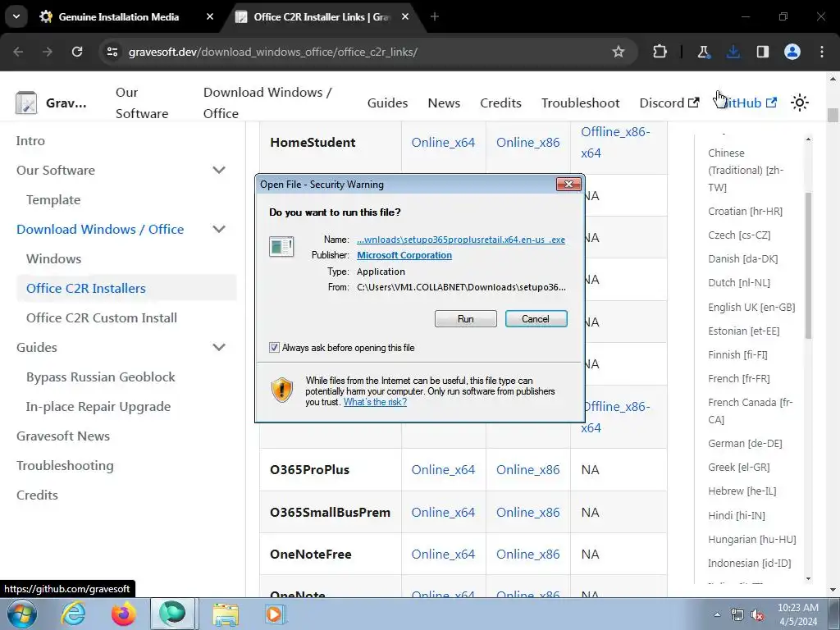This screenshot has height=630, width=840.
Task: Click the setup file name link
Action: pyautogui.click(x=461, y=240)
